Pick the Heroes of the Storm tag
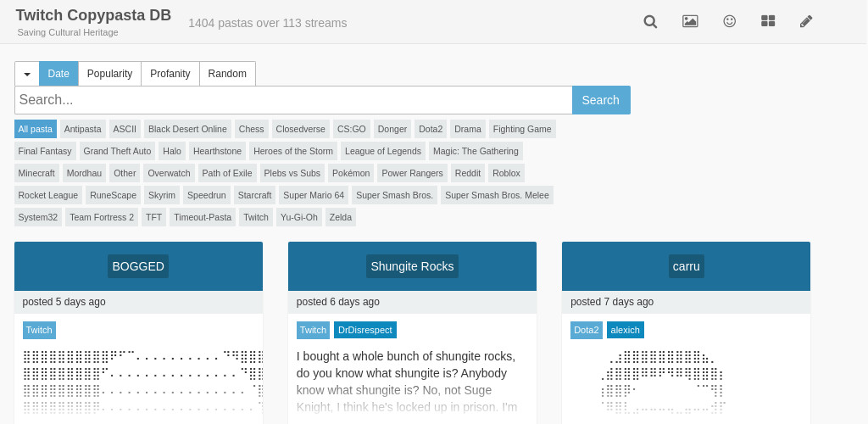Screen dimensions: 868x424 [293, 151]
